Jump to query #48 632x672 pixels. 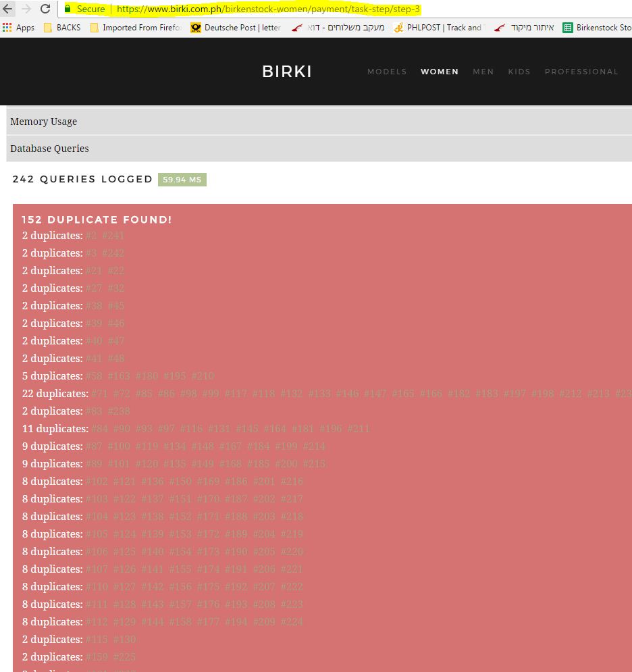[116, 359]
